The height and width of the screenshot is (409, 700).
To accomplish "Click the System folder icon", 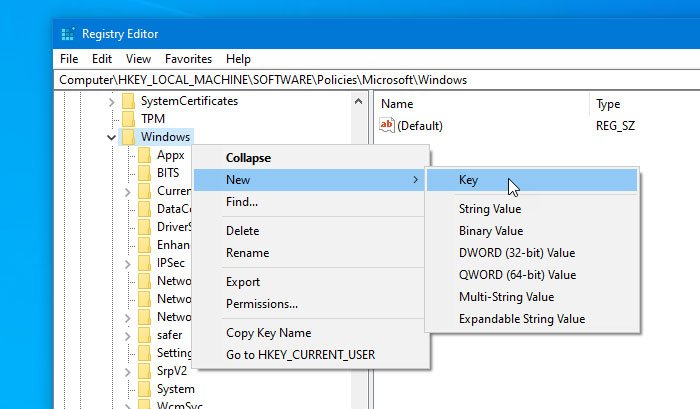I will tap(144, 389).
